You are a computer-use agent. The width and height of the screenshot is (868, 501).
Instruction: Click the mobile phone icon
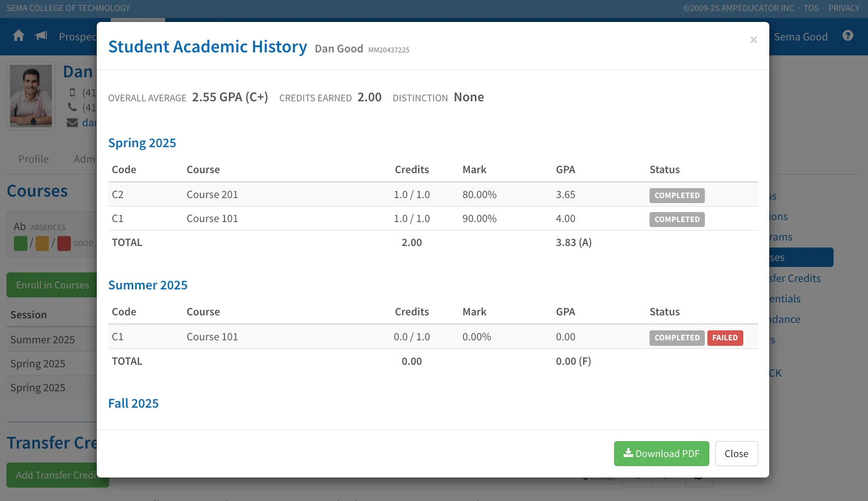pos(72,92)
